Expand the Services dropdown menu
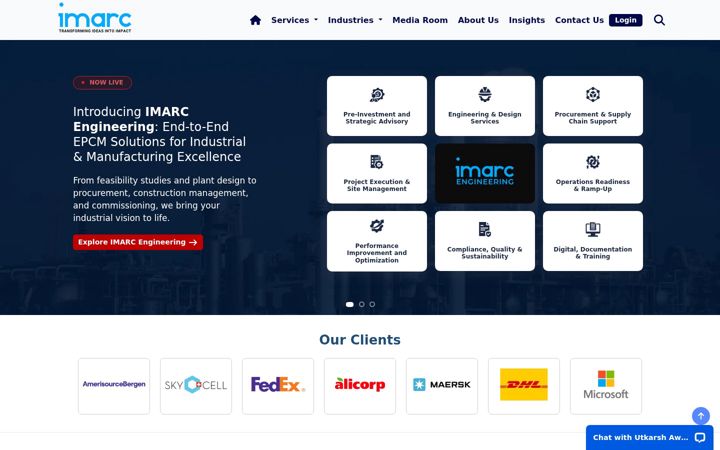 click(294, 20)
